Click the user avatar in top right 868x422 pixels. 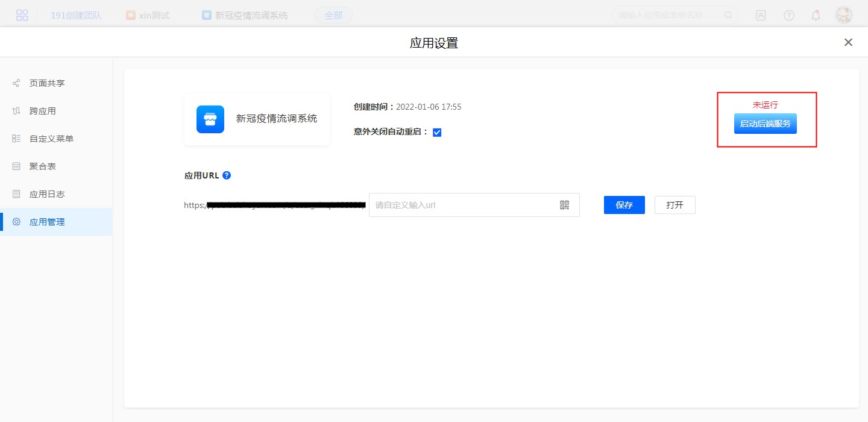[843, 15]
